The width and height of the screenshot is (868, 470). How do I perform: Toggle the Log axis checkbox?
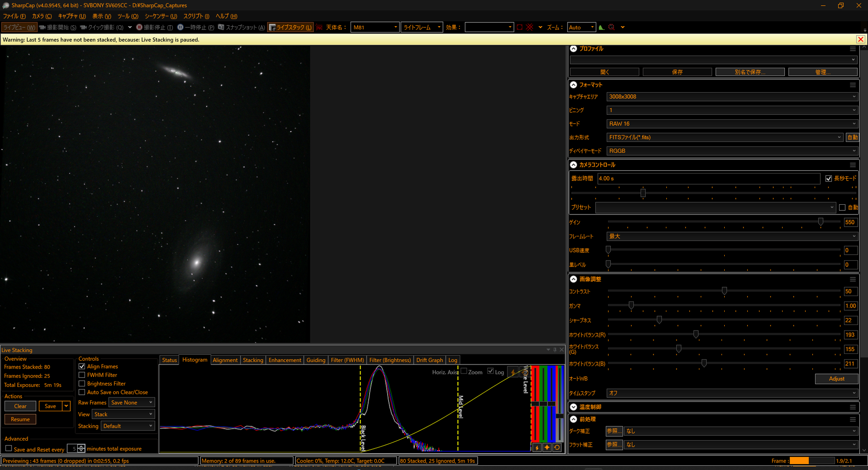click(490, 371)
